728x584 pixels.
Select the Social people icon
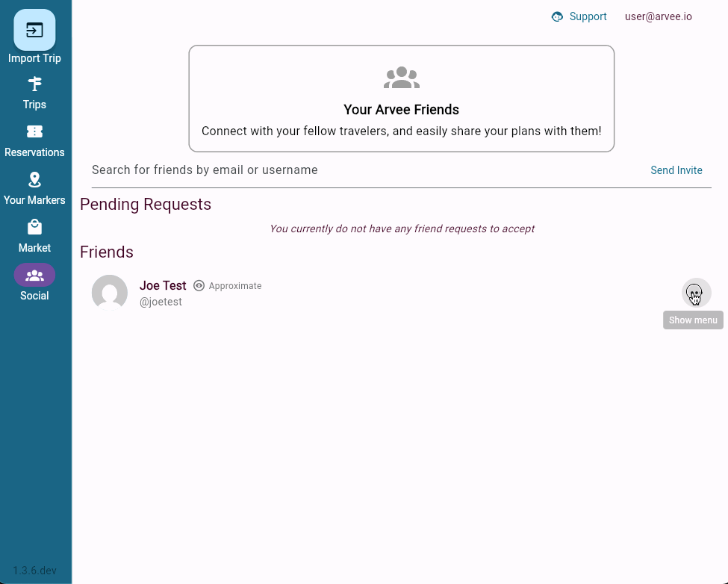[x=34, y=276]
